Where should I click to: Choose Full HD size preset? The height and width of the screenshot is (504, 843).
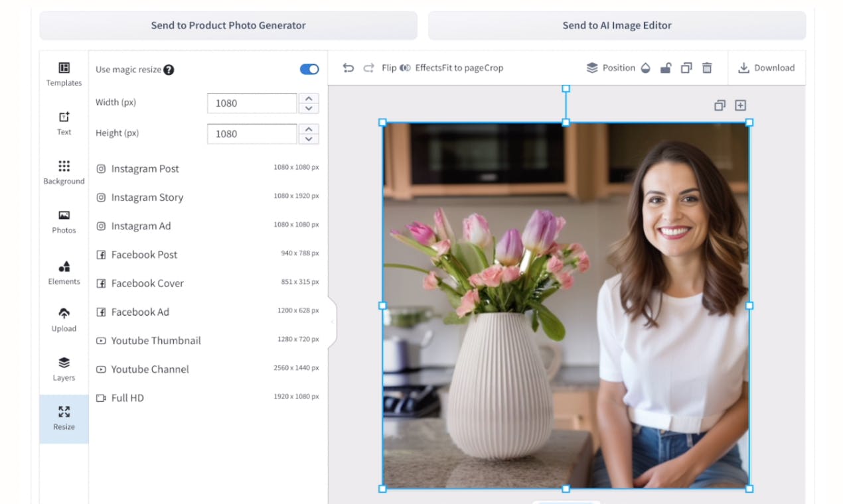208,397
